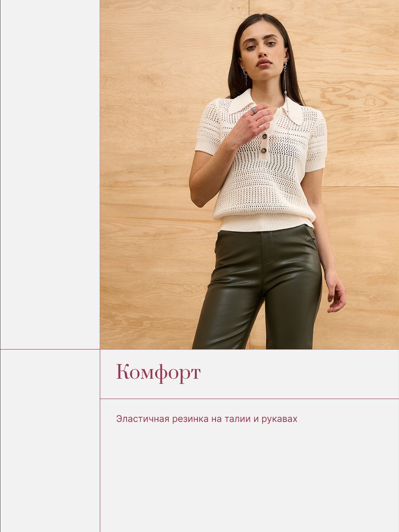Click the Комфорт heading
Image resolution: width=399 pixels, height=532 pixels.
[158, 373]
